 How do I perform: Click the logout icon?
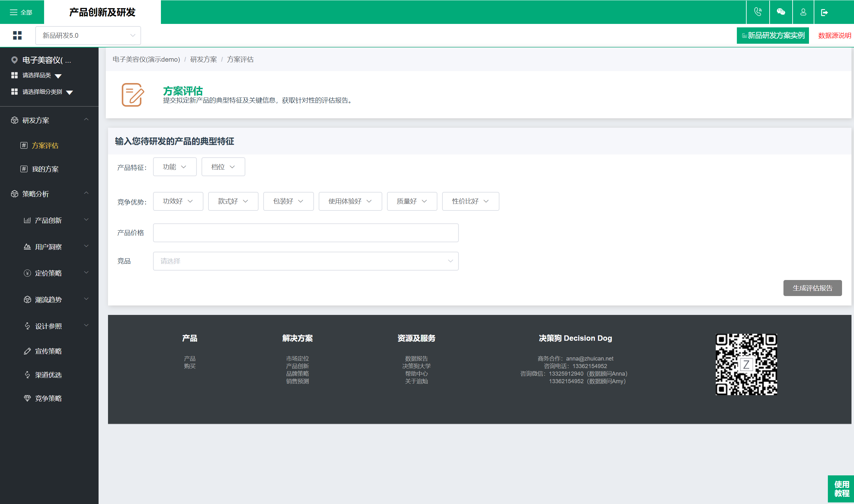pyautogui.click(x=824, y=12)
